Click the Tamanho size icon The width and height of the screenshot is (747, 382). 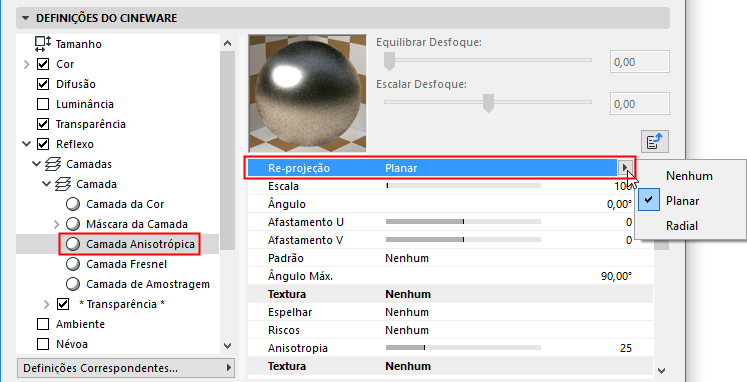pyautogui.click(x=42, y=44)
